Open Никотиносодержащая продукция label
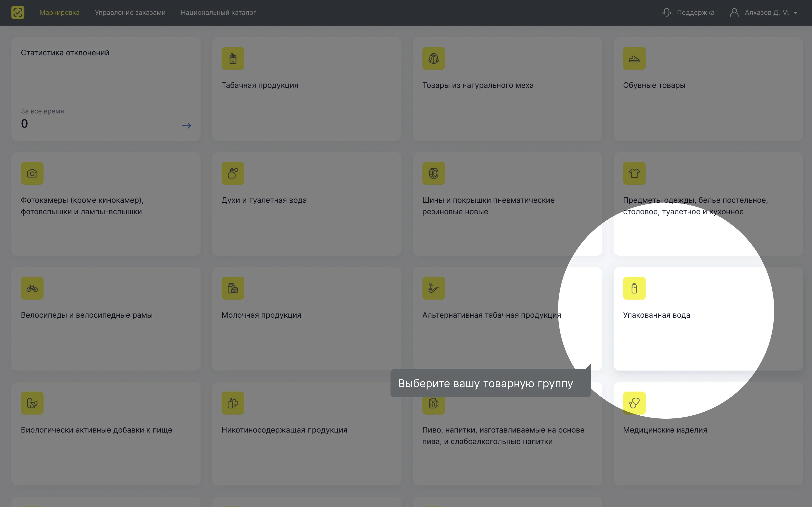Screen dimensions: 812x507 coord(284,430)
